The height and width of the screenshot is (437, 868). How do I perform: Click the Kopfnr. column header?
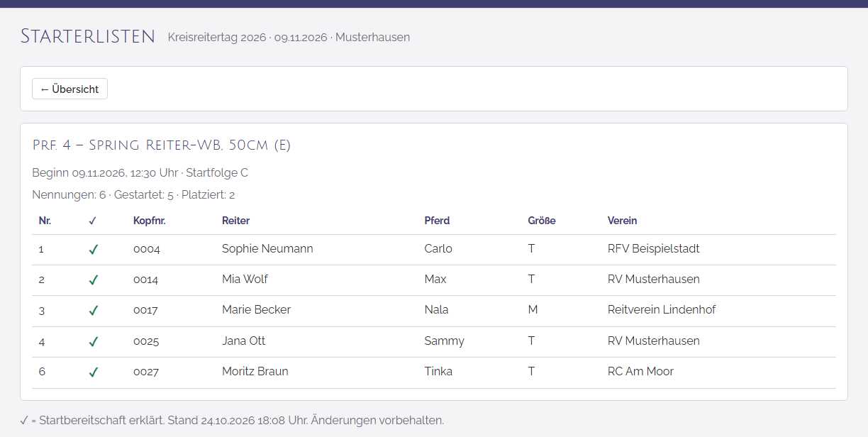pos(150,221)
